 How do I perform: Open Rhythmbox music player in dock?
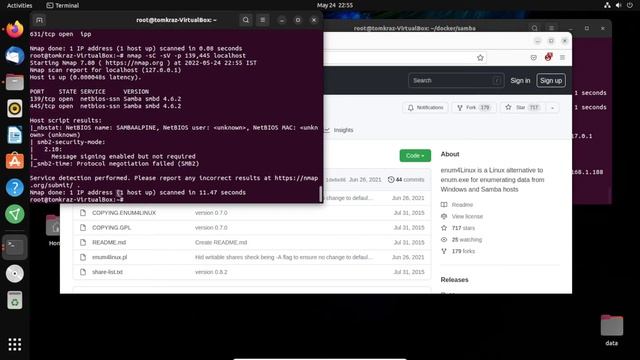pyautogui.click(x=15, y=109)
